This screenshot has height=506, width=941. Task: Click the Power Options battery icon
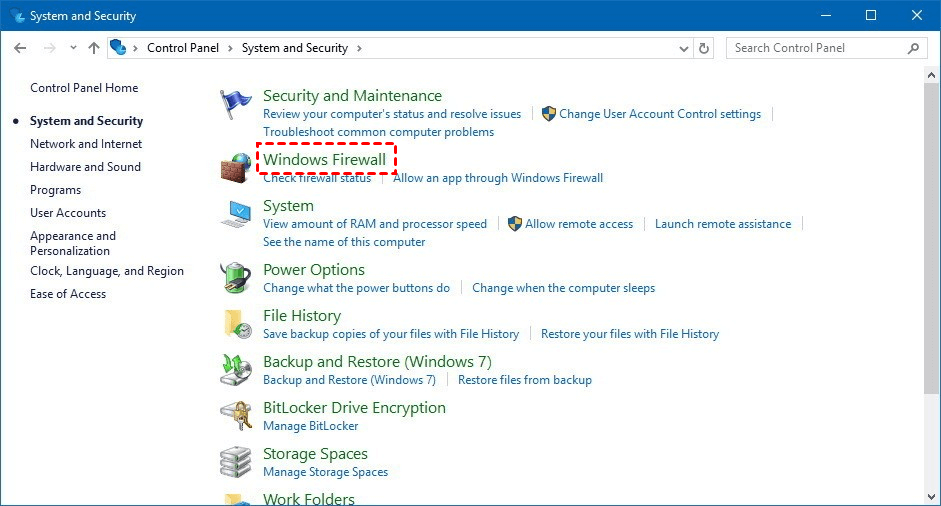(236, 278)
